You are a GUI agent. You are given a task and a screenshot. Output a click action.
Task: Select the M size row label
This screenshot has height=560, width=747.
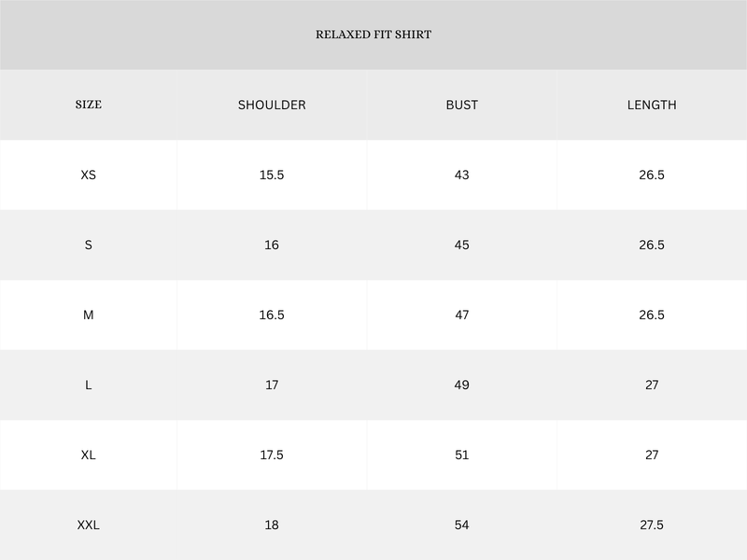click(x=88, y=315)
